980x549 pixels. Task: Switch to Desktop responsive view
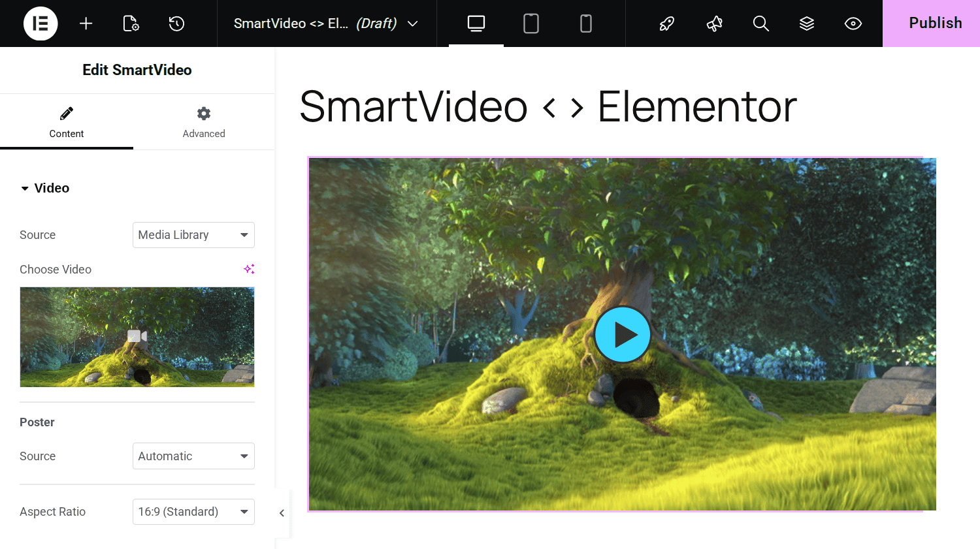pos(476,24)
